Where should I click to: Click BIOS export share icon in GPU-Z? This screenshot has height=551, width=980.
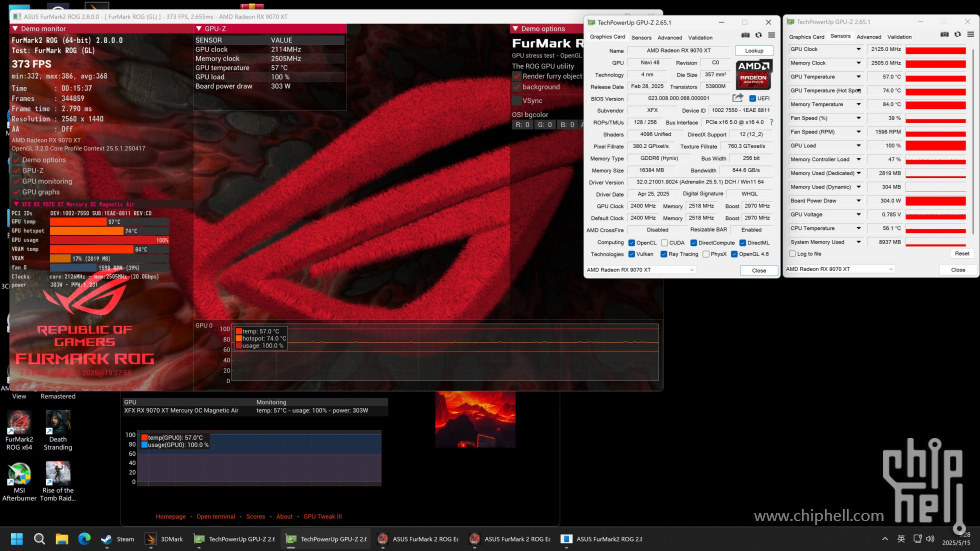[x=738, y=98]
